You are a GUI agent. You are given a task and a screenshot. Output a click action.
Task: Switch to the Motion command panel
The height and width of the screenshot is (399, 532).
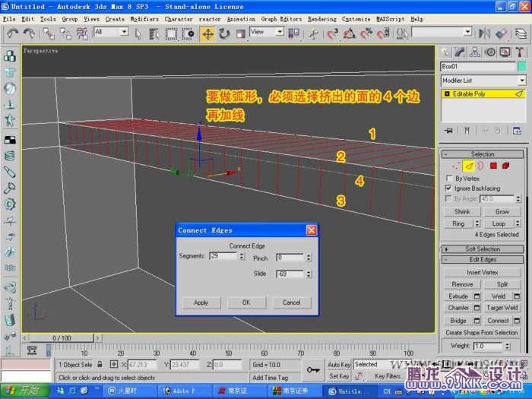[x=489, y=52]
